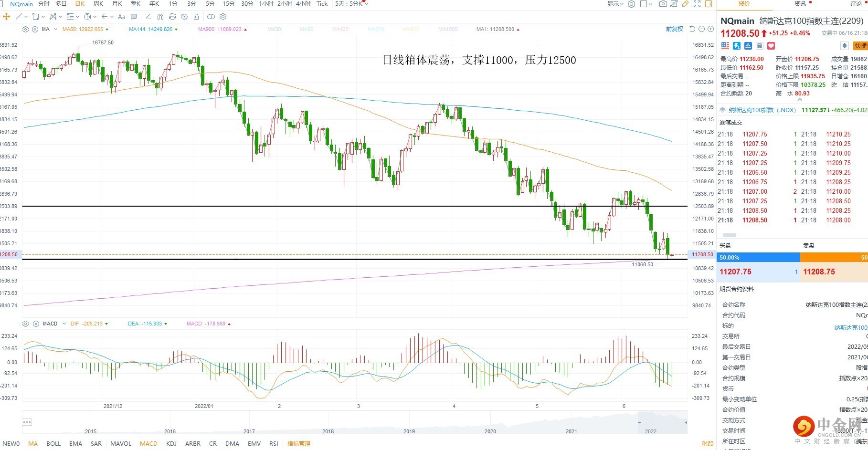Image resolution: width=868 pixels, height=450 pixels.
Task: Take a chart screenshot with camera icon
Action: [663, 4]
